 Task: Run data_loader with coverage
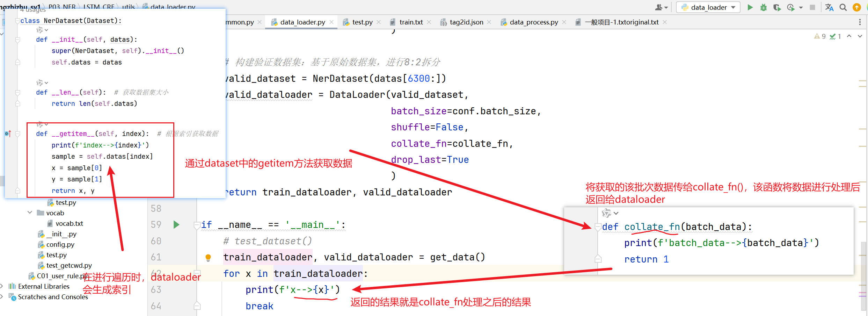[x=777, y=7]
